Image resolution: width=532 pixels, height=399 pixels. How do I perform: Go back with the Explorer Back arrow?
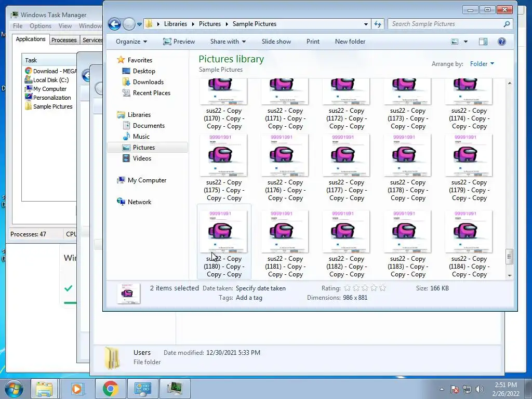tap(114, 24)
